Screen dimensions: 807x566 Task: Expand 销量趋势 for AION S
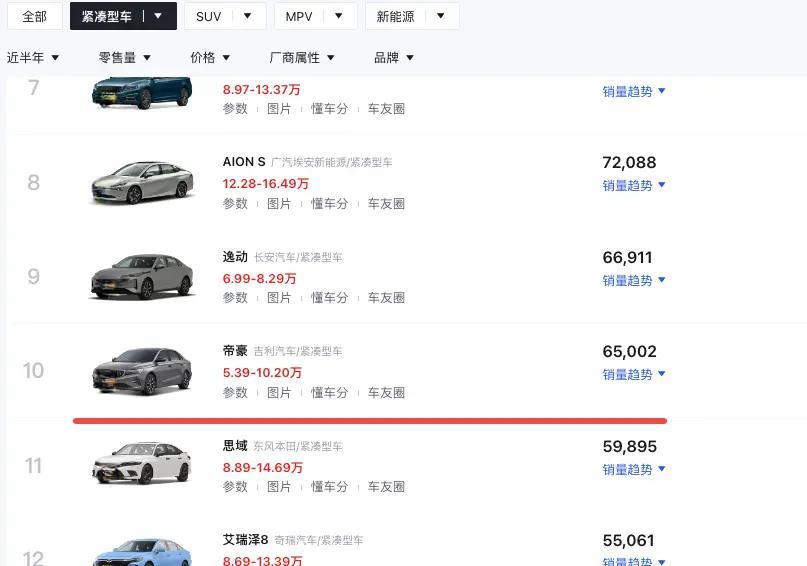(x=634, y=186)
